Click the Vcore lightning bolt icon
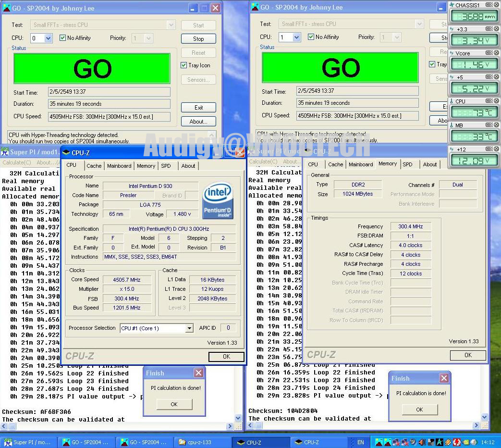 pos(452,53)
